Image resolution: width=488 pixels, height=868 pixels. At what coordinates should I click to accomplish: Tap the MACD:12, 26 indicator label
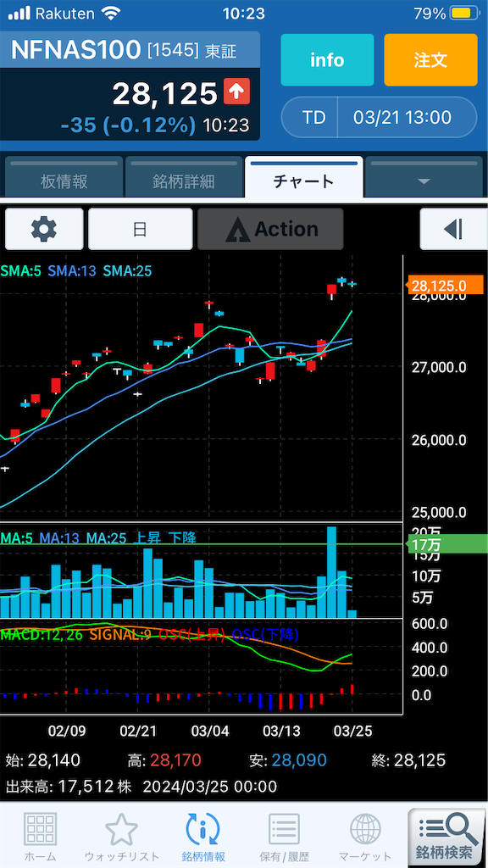(42, 635)
